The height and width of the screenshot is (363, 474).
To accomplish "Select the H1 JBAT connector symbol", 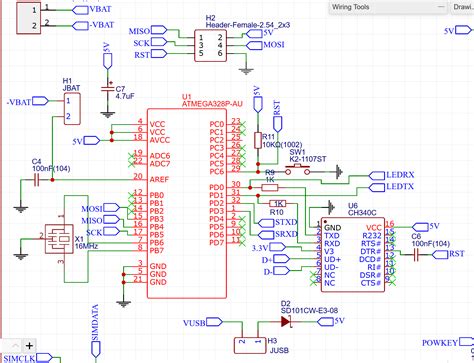I will pyautogui.click(x=72, y=109).
